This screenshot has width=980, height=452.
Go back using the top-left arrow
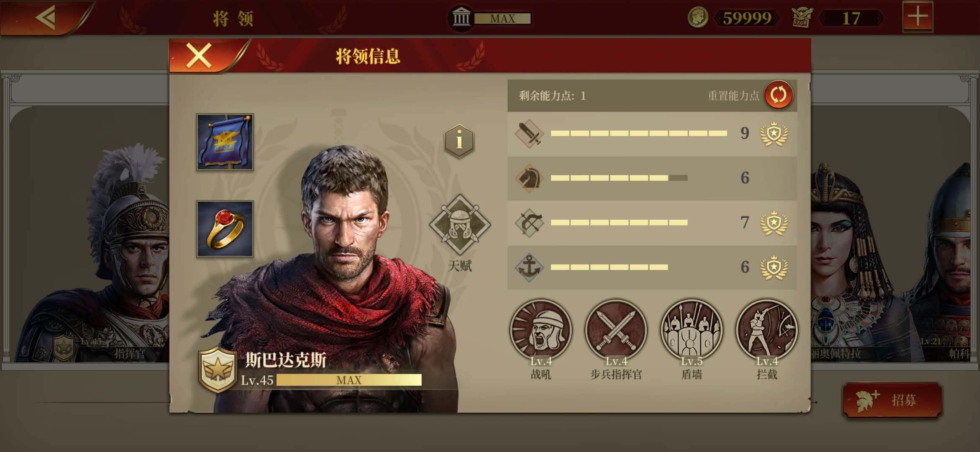45,18
